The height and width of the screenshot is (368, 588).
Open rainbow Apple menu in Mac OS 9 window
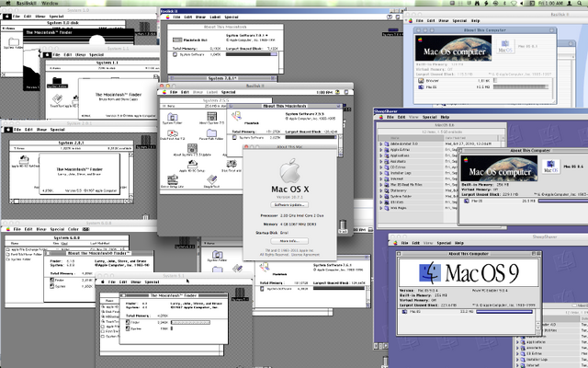tap(396, 243)
